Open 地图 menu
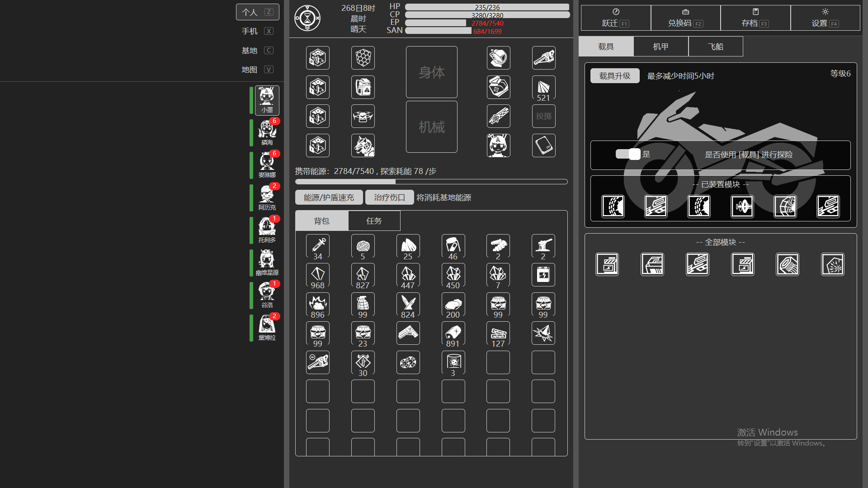Viewport: 868px width, 488px height. click(257, 69)
